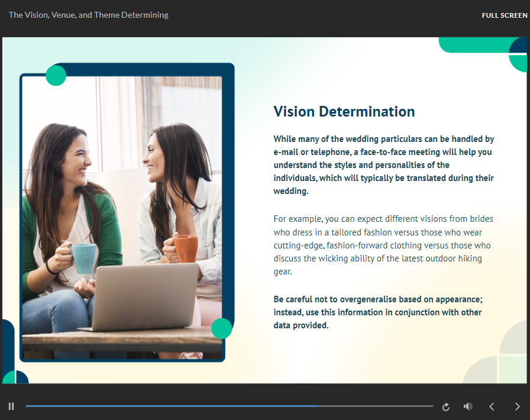Pause the slide playback
Screen dimensions: 530x420
pos(11,406)
